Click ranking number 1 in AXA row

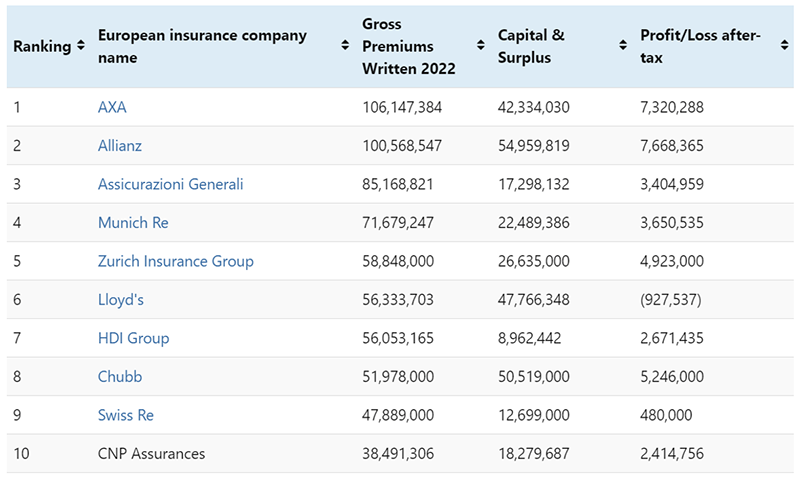[17, 107]
